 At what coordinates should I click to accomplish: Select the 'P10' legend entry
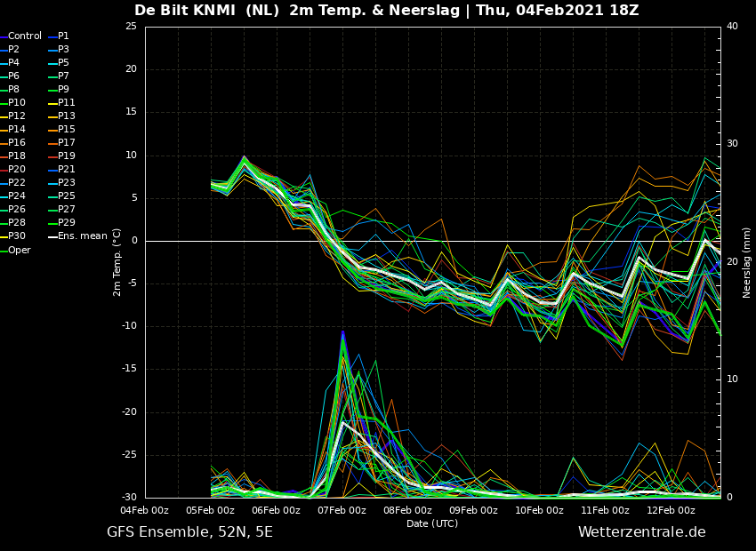[13, 102]
